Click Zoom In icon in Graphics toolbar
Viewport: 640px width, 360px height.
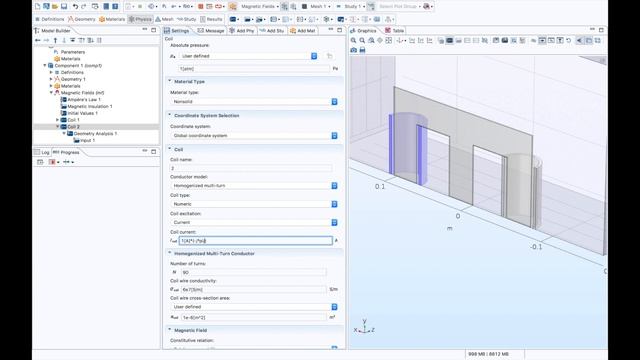pyautogui.click(x=353, y=40)
